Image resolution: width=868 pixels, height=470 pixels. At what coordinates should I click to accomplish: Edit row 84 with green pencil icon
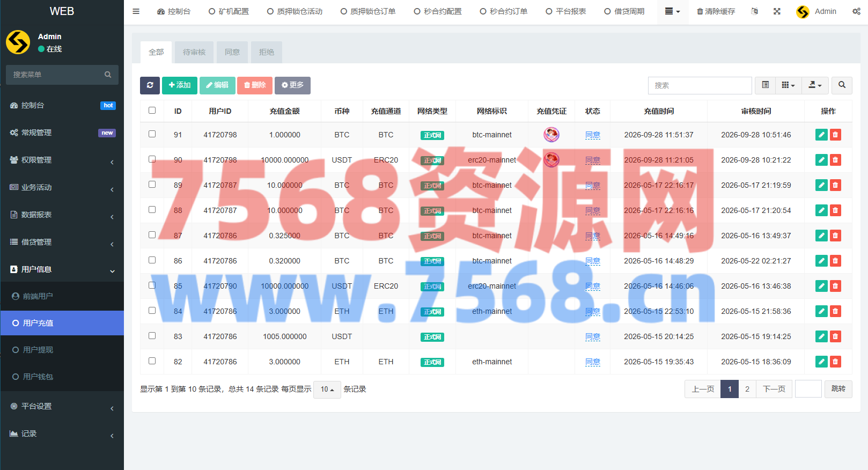[821, 311]
